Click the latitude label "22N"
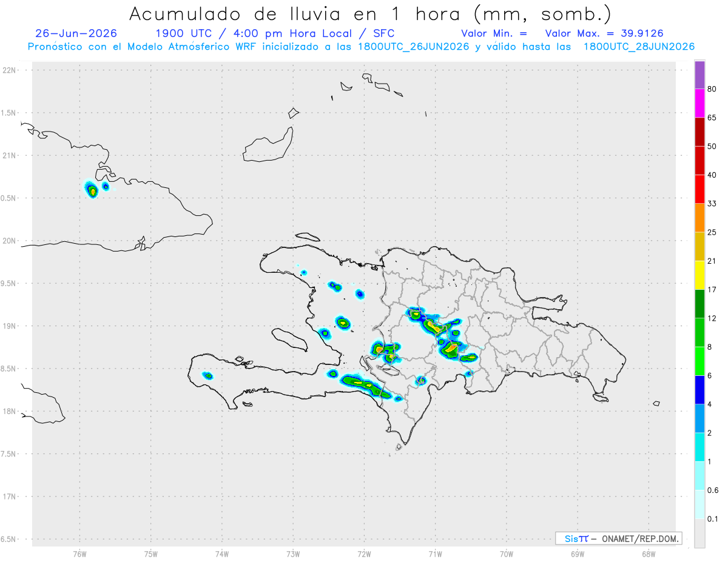Image resolution: width=728 pixels, height=562 pixels. 10,70
